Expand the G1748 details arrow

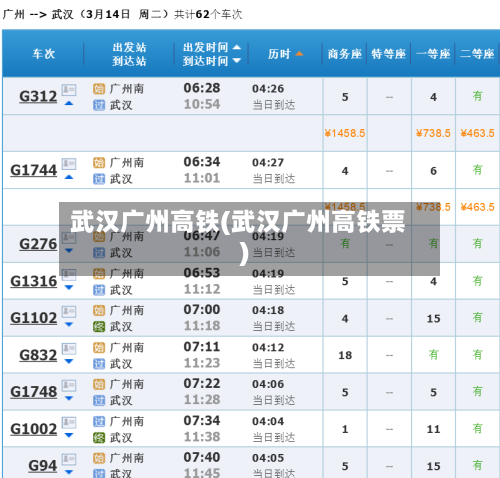pyautogui.click(x=69, y=398)
